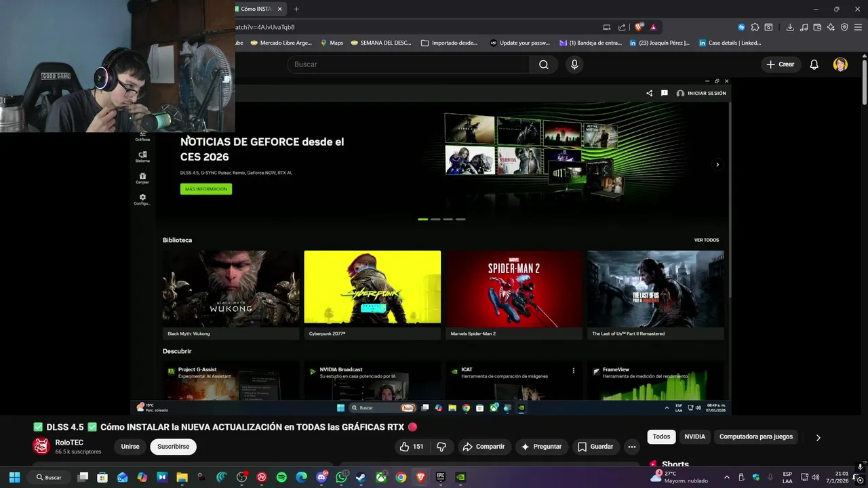Open Case details LinkedIn bookmark

(729, 43)
